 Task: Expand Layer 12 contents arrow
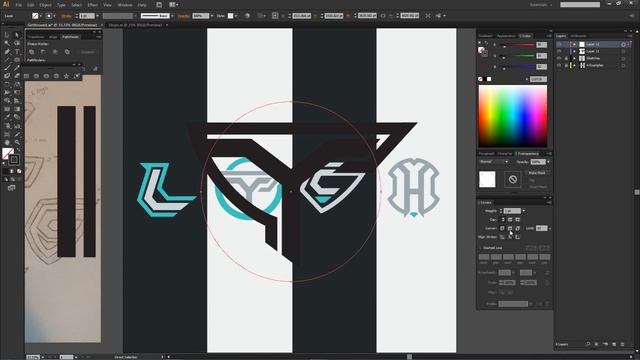pyautogui.click(x=574, y=44)
